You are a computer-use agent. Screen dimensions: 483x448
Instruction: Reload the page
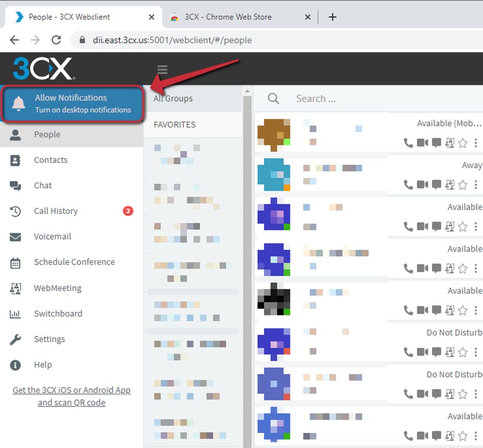[x=56, y=40]
